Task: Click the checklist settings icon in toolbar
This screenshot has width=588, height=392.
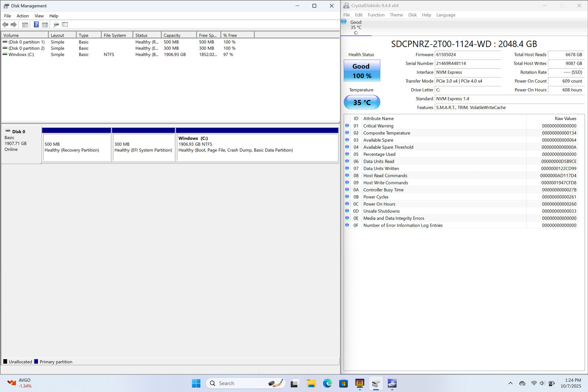Action: tap(65, 25)
